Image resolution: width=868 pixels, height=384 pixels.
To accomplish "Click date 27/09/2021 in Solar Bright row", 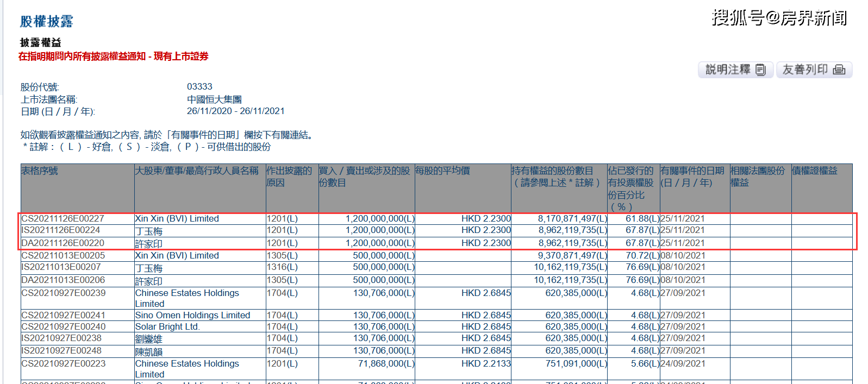I will coord(683,327).
